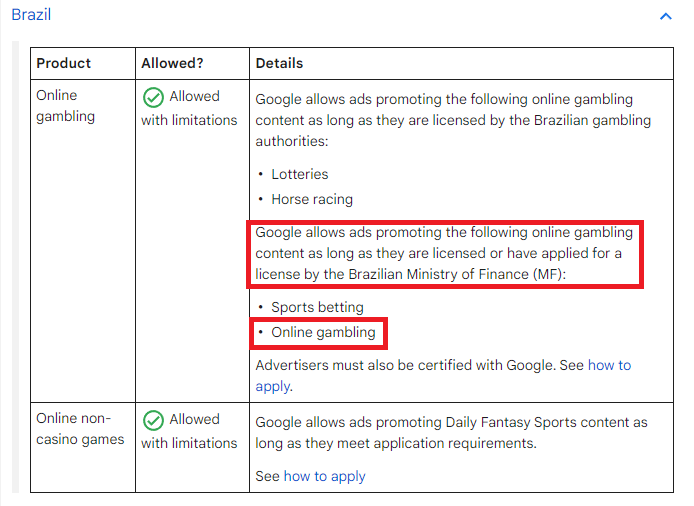Click the green check icon in Online non-casino games row
The height and width of the screenshot is (506, 694).
pyautogui.click(x=153, y=420)
